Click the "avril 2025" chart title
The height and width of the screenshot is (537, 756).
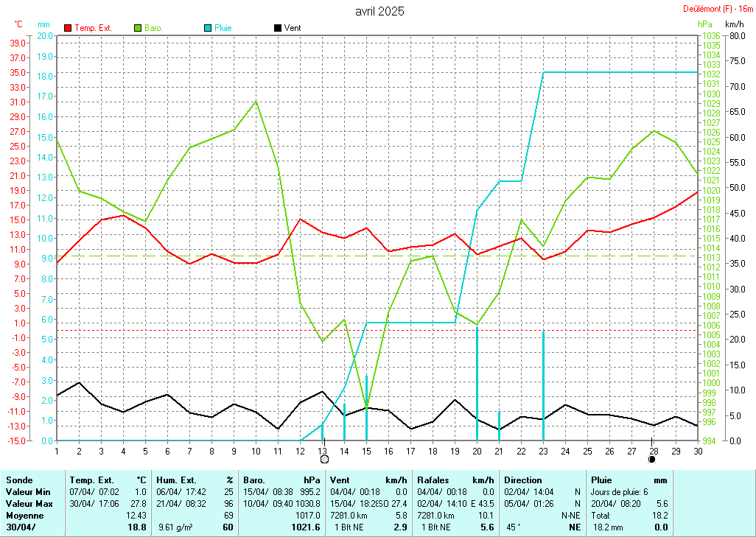pos(379,11)
